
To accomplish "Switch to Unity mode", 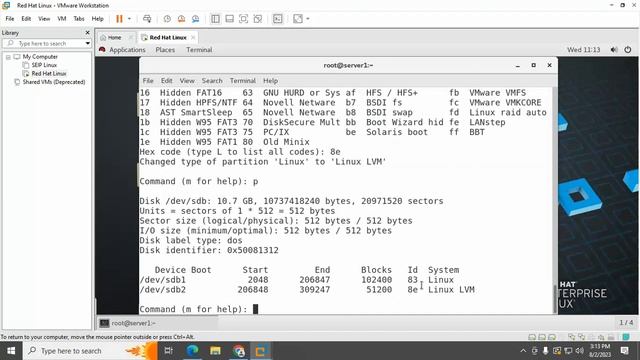I will click(258, 19).
